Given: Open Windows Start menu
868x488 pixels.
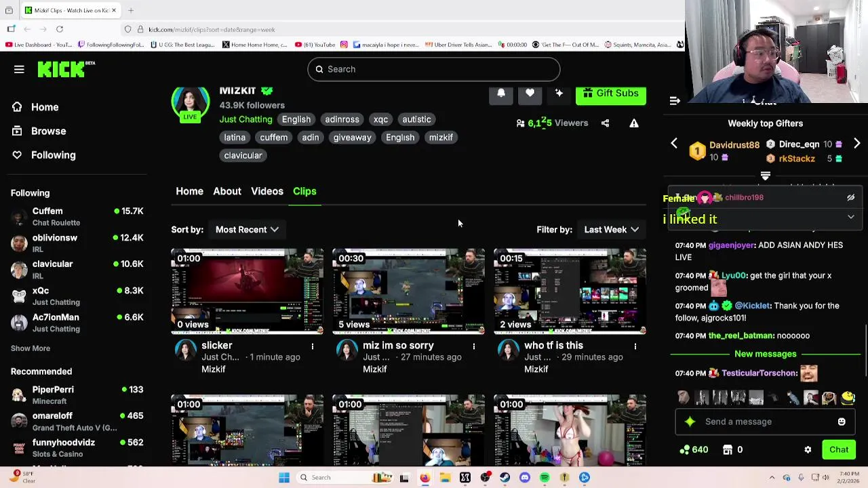Looking at the screenshot, I should [284, 478].
